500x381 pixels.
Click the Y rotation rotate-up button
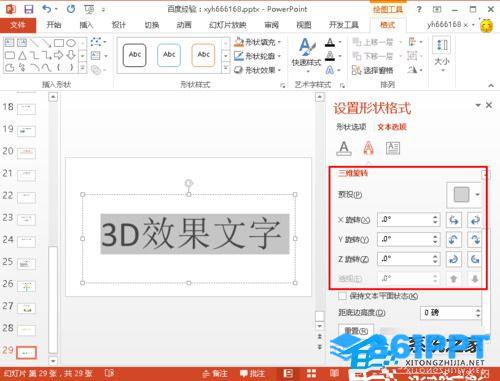point(454,239)
